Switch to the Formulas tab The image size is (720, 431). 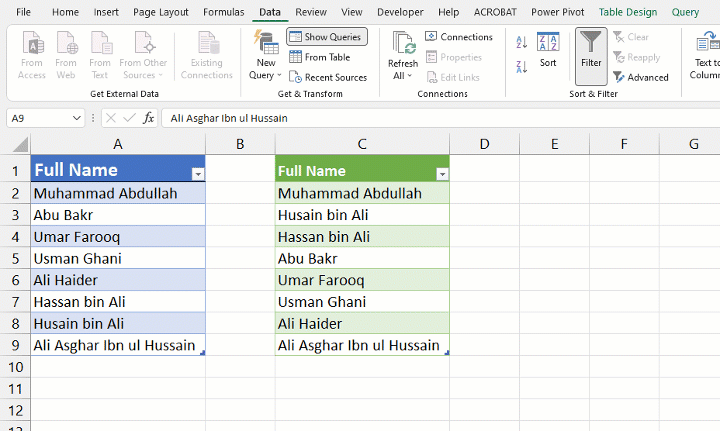tap(224, 12)
